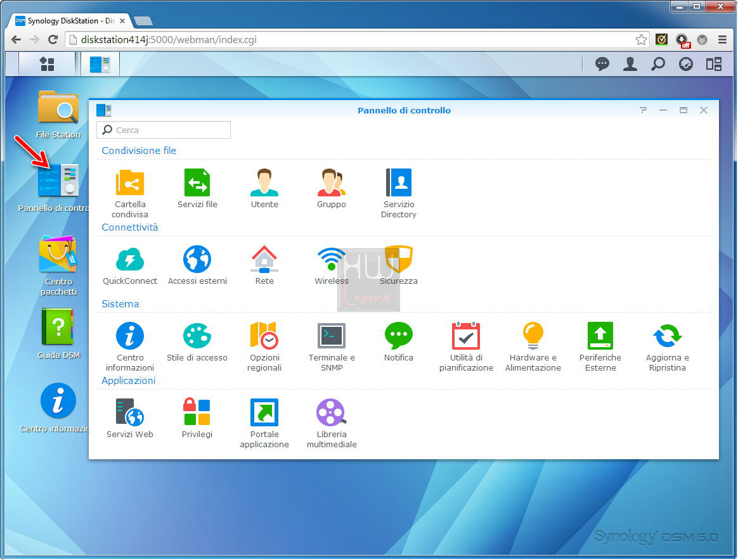Click the extension icon with off badge
This screenshot has width=738, height=560.
point(682,41)
